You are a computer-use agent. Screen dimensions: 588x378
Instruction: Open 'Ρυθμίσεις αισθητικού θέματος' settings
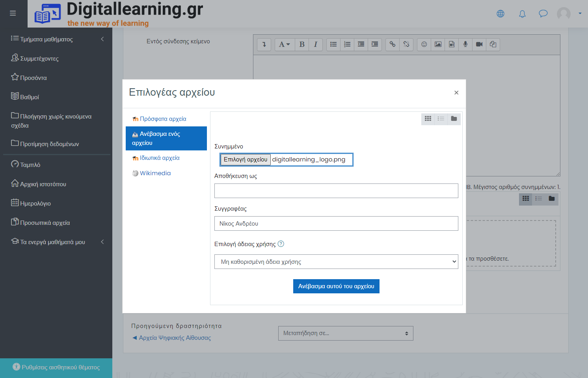click(x=56, y=367)
